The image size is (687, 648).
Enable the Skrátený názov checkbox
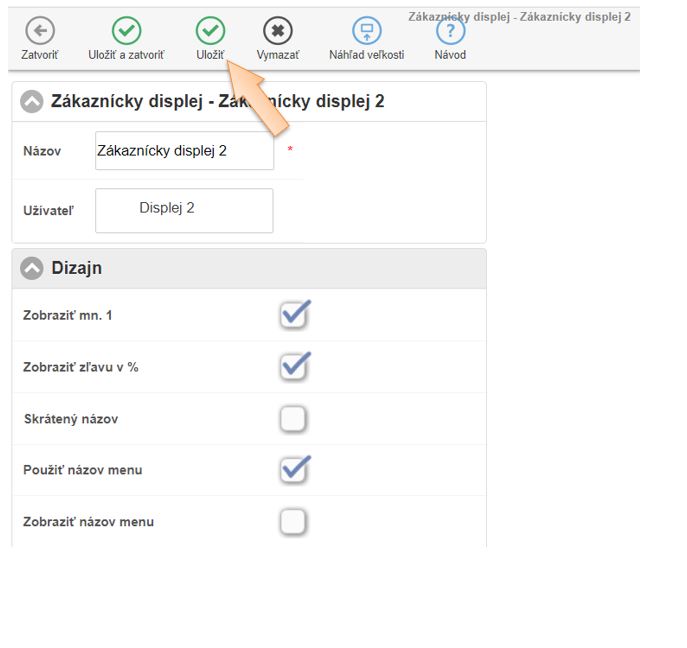[x=293, y=419]
